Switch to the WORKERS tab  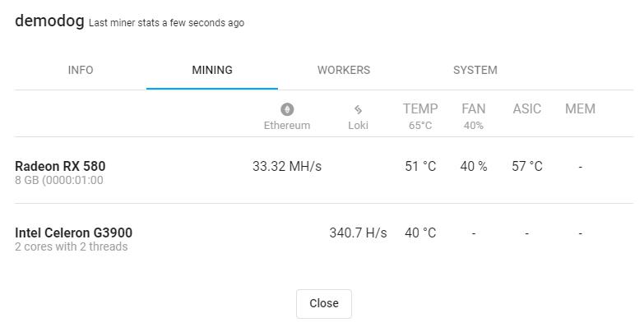(x=343, y=70)
